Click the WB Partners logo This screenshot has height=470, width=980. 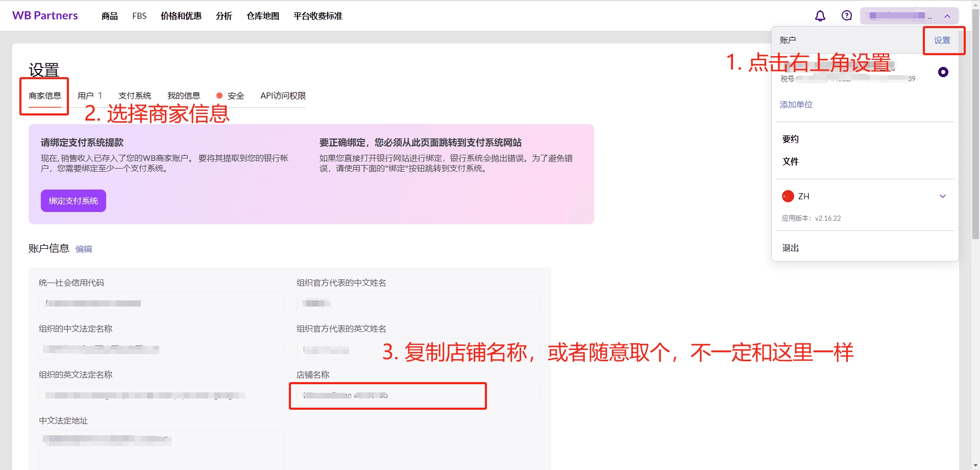tap(45, 16)
